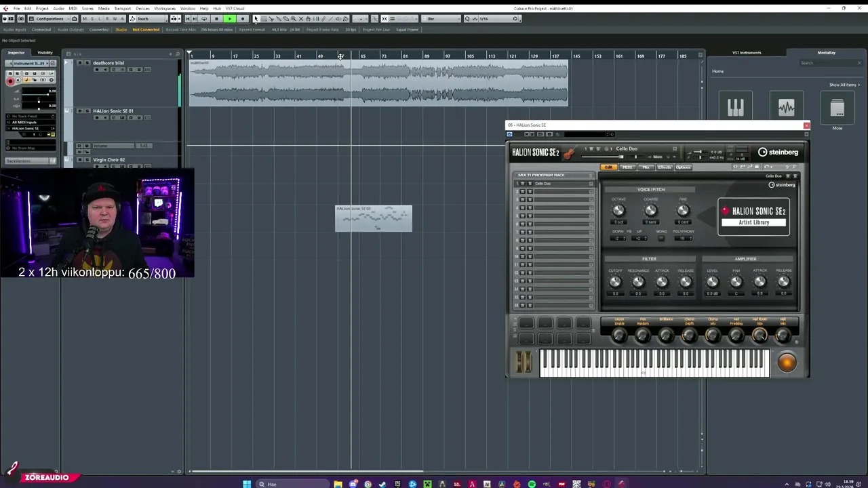Click the MediaBay search field
The height and width of the screenshot is (488, 868).
click(829, 63)
